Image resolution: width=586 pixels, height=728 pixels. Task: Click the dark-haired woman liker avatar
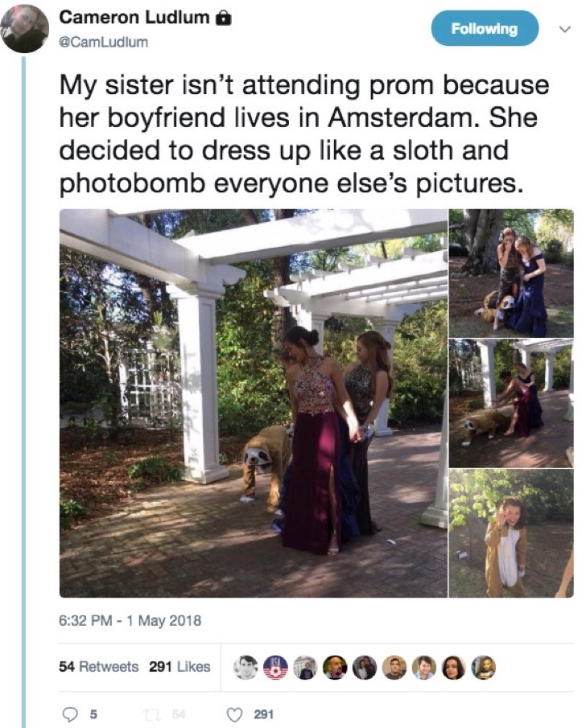[454, 668]
